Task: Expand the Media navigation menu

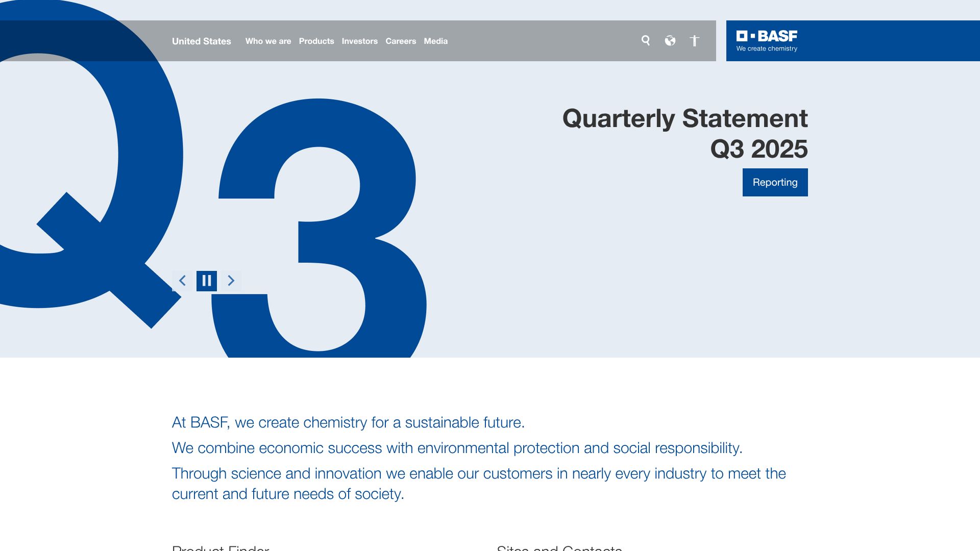Action: point(435,41)
